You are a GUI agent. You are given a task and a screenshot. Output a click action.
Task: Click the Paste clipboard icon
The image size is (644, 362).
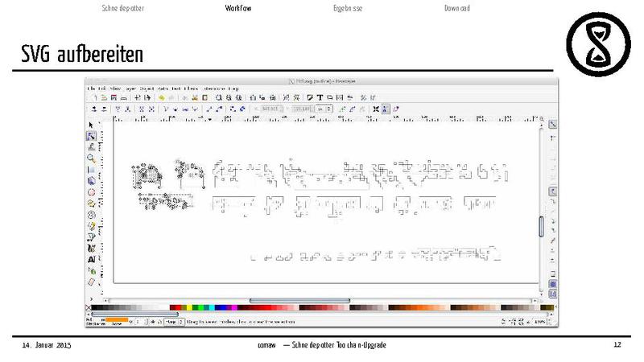click(x=204, y=97)
